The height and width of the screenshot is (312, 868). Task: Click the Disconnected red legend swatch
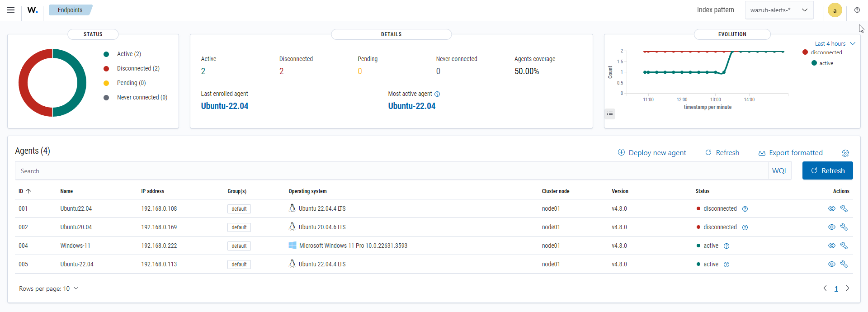106,69
